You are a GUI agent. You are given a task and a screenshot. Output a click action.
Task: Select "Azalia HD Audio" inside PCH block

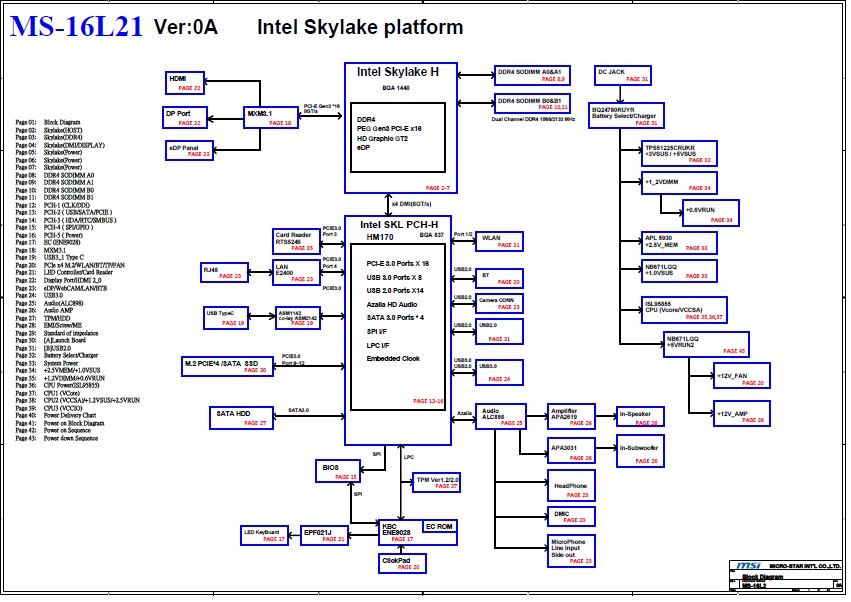[x=392, y=305]
